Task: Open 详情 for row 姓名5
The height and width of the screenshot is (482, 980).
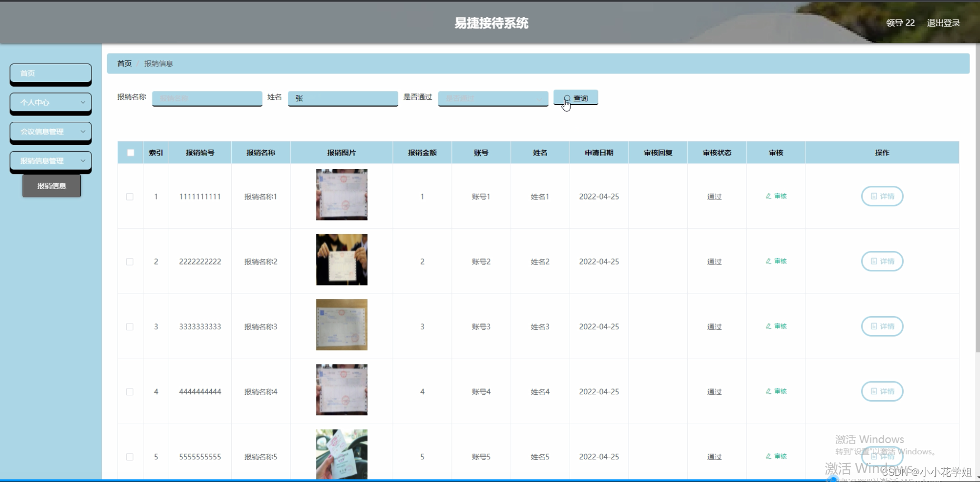Action: click(882, 456)
